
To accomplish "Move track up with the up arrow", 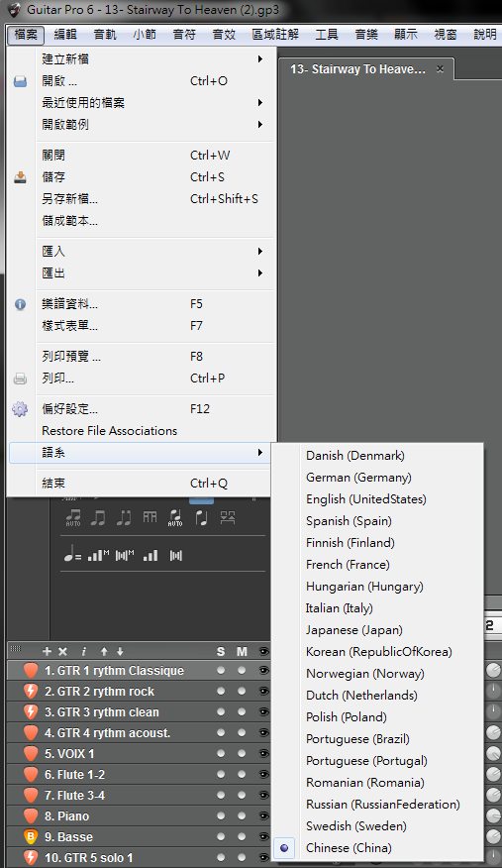I will (x=104, y=652).
